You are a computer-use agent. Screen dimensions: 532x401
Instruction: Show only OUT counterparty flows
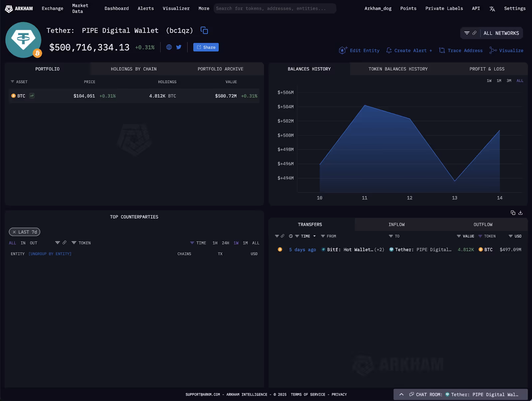[x=34, y=243]
